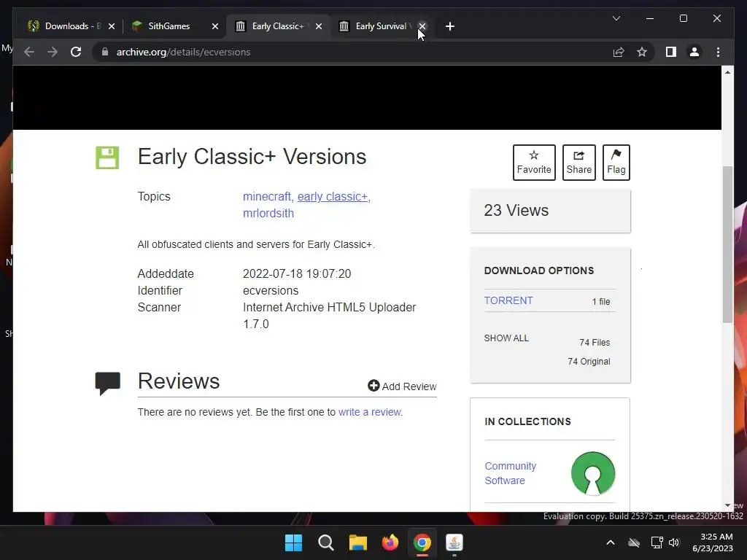Open the volume tray icon
Viewport: 747px width, 560px height.
(674, 542)
